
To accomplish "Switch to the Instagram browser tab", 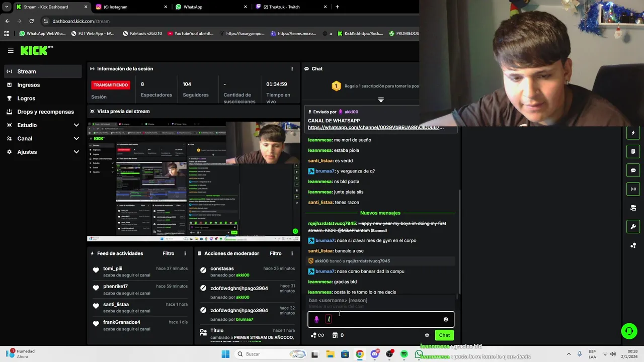I will click(131, 7).
